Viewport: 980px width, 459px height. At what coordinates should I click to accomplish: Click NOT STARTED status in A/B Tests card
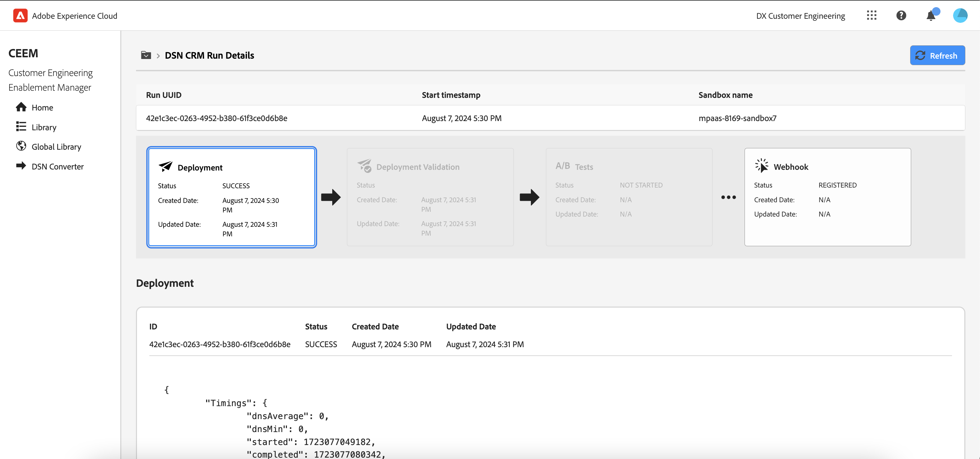click(641, 185)
